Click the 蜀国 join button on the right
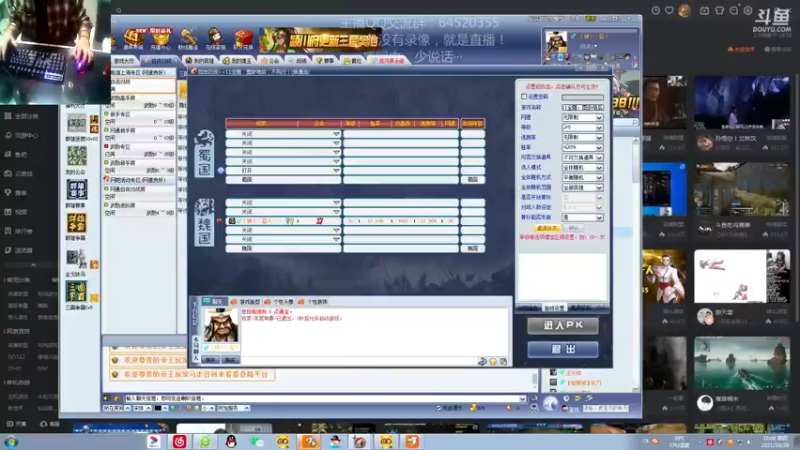 [472, 180]
